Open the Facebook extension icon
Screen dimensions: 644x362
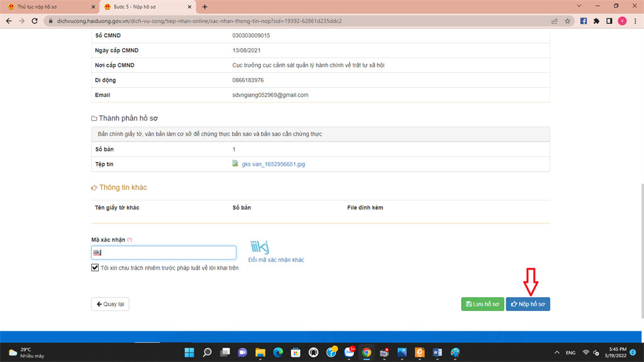[583, 21]
